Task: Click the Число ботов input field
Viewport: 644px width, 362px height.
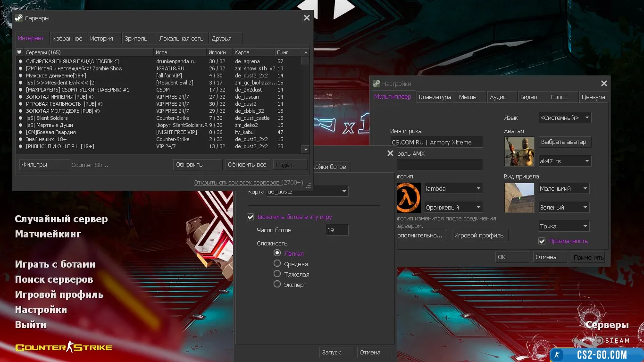Action: point(337,230)
